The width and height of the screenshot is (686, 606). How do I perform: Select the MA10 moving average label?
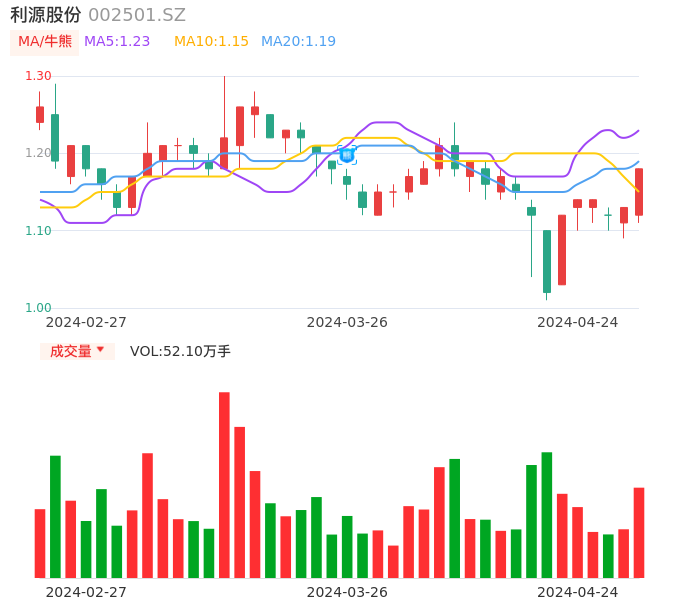pyautogui.click(x=211, y=42)
